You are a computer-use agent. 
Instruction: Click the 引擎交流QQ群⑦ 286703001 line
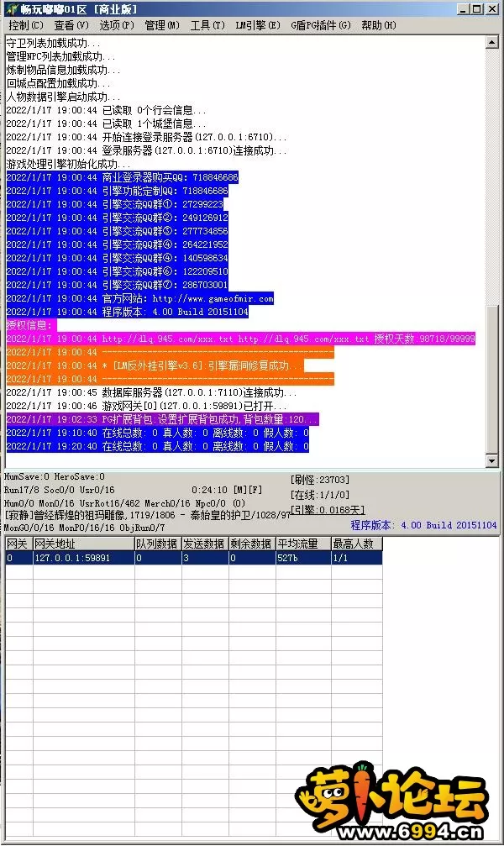[x=117, y=285]
